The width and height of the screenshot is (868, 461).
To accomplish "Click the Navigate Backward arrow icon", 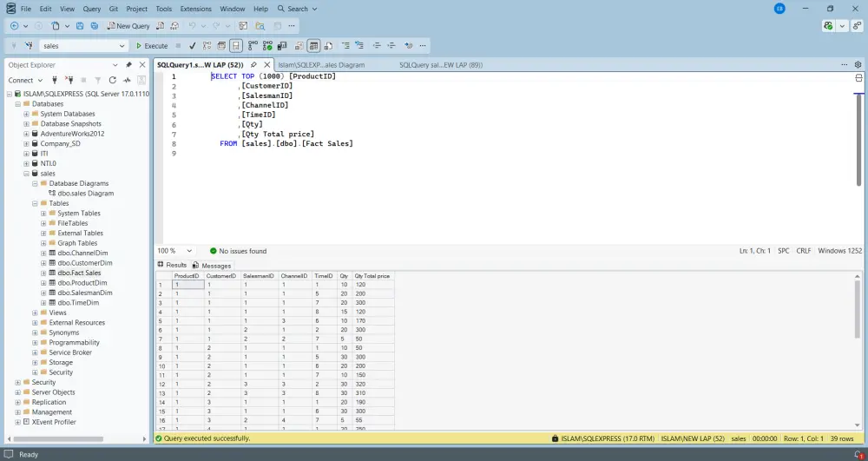I will [15, 26].
